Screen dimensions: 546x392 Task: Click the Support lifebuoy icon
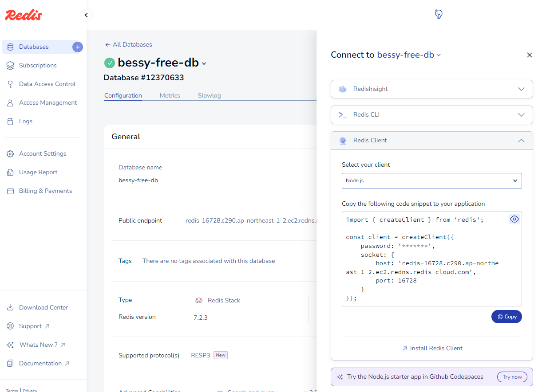pyautogui.click(x=10, y=326)
